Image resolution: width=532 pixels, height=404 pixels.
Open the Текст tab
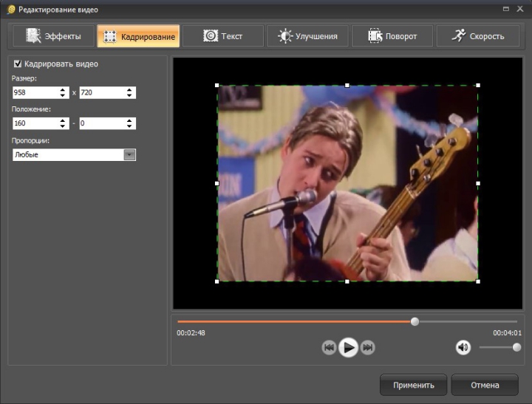[x=223, y=36]
